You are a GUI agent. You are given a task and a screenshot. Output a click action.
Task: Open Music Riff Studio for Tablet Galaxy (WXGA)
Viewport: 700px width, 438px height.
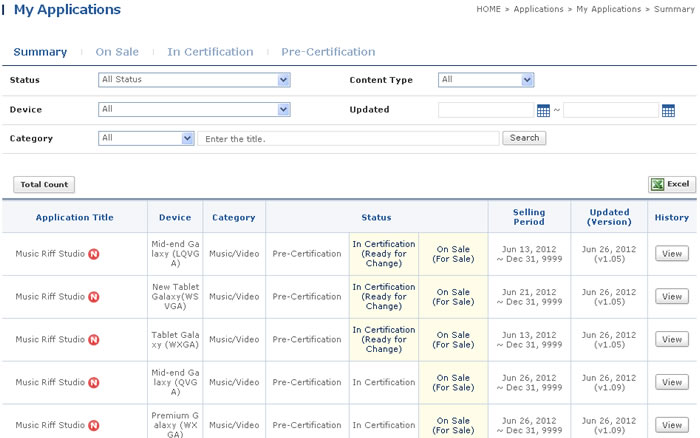50,339
